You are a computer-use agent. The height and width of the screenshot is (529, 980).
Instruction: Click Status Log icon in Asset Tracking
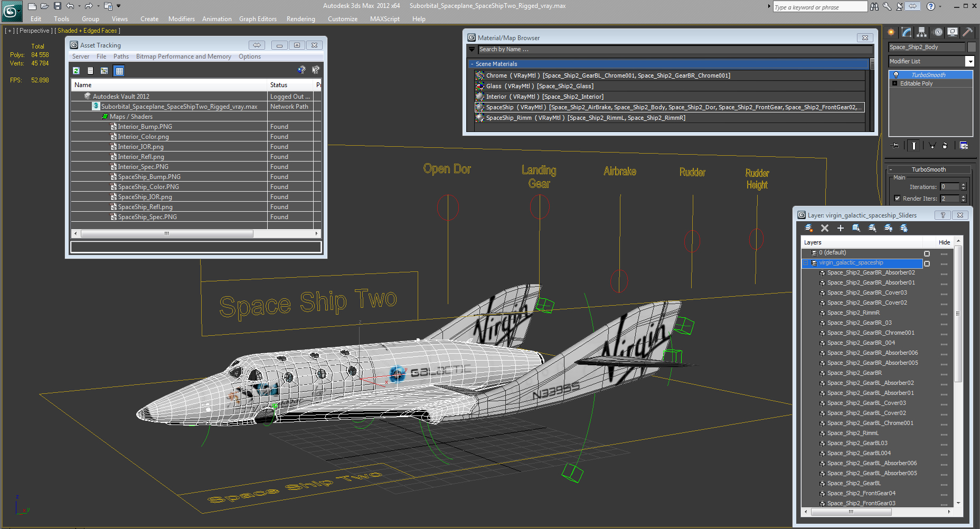pos(90,71)
